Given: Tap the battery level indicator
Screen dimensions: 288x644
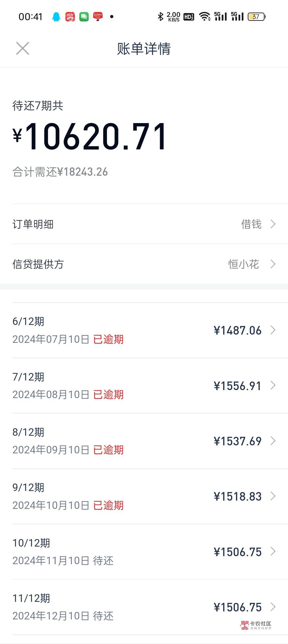Looking at the screenshot, I should pyautogui.click(x=257, y=17).
